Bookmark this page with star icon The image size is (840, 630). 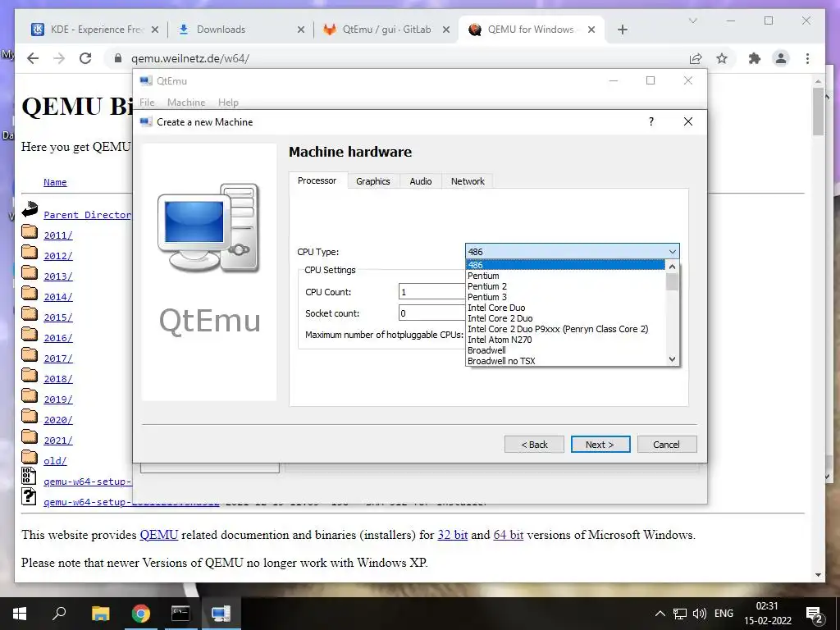point(722,58)
